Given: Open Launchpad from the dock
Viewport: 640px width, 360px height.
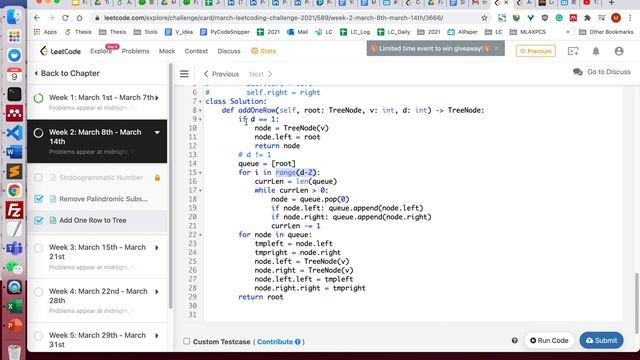Looking at the screenshot, I should [x=14, y=36].
